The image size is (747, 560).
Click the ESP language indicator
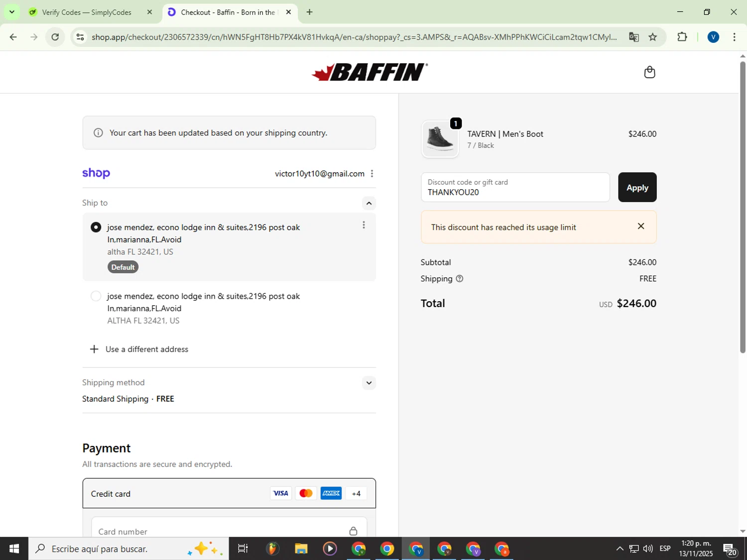pyautogui.click(x=665, y=549)
